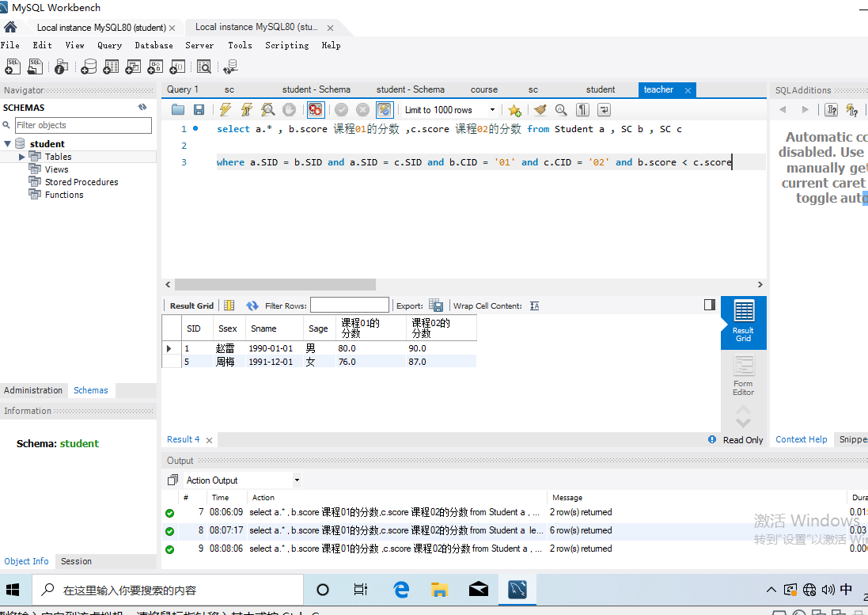This screenshot has width=868, height=615.
Task: Execute the query with lightning bolt
Action: click(x=225, y=109)
